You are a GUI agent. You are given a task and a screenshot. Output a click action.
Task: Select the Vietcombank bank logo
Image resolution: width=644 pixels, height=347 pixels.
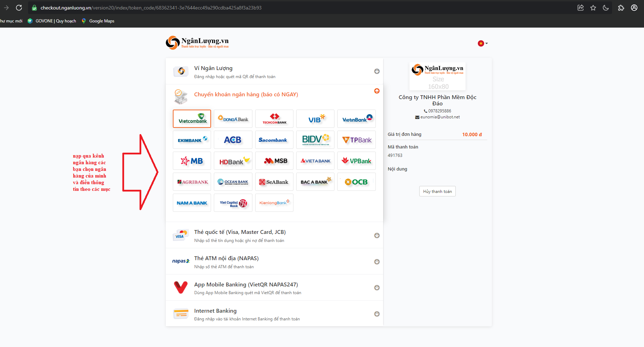(192, 119)
